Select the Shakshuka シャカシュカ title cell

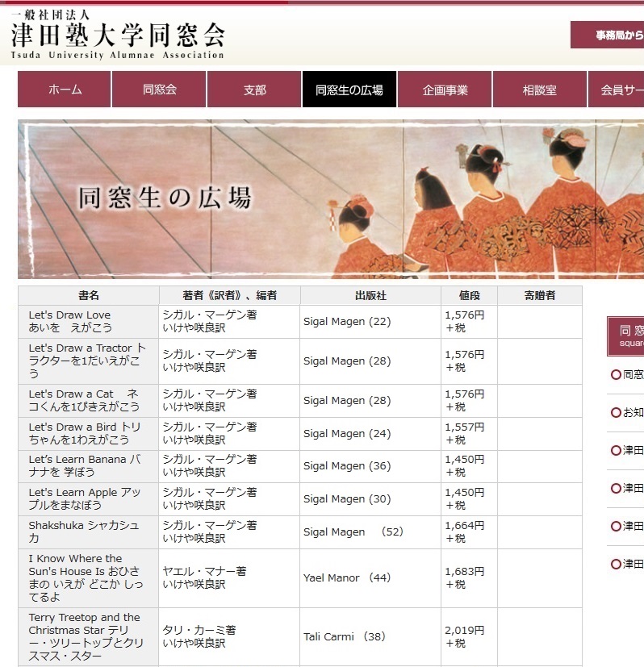(x=89, y=532)
